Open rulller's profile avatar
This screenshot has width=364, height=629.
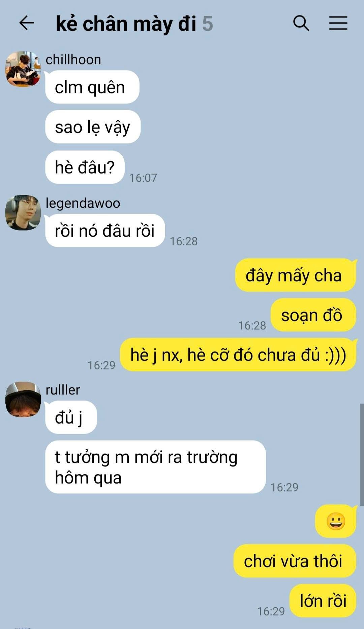tap(23, 399)
